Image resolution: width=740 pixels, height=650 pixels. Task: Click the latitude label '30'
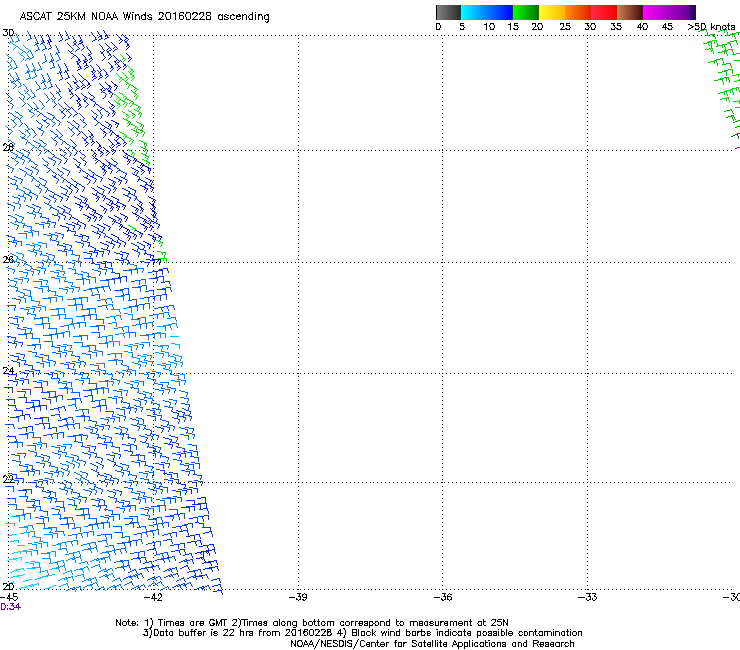(x=8, y=33)
